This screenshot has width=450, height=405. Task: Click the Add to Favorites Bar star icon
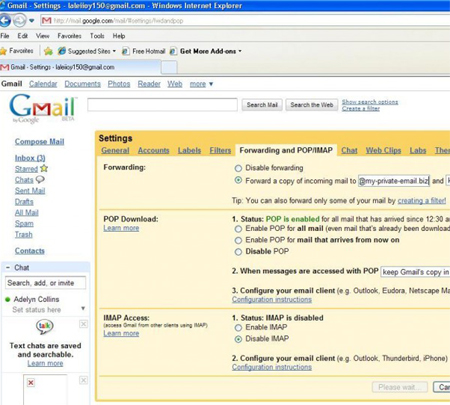[48, 51]
